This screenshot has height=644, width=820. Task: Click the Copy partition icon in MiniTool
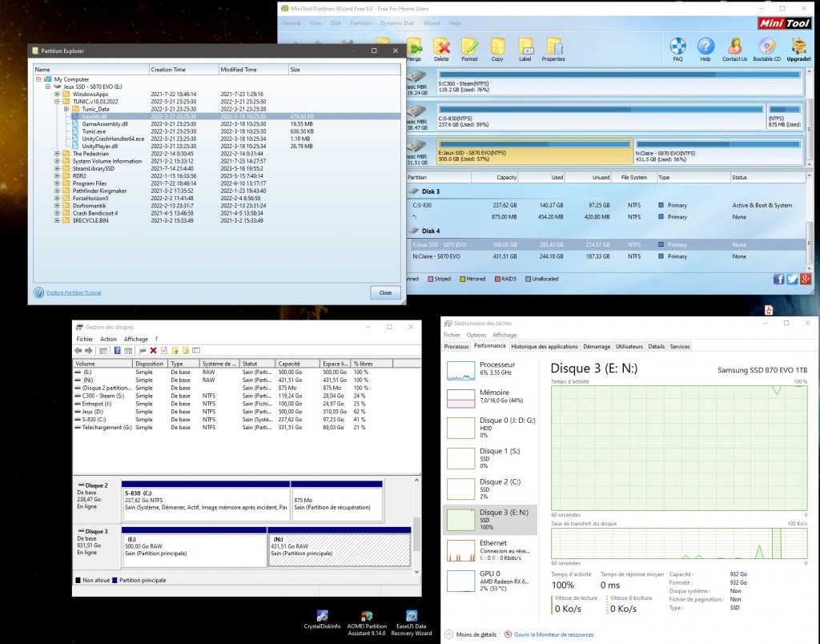(x=497, y=47)
